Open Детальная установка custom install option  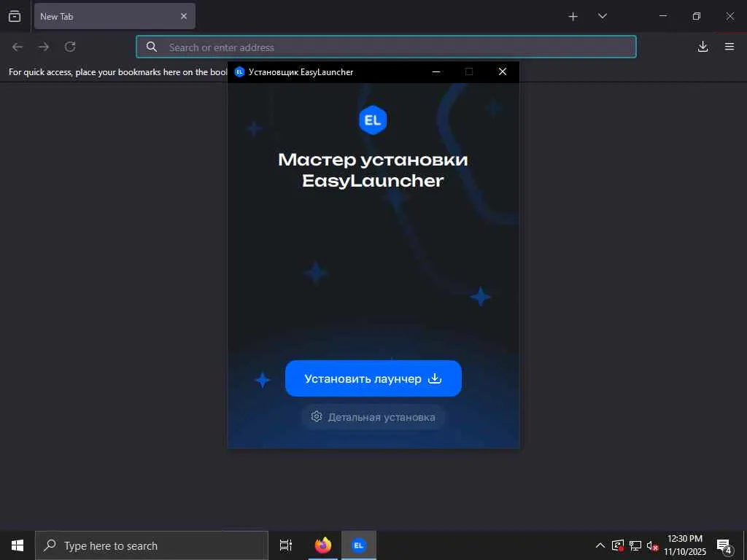tap(373, 417)
